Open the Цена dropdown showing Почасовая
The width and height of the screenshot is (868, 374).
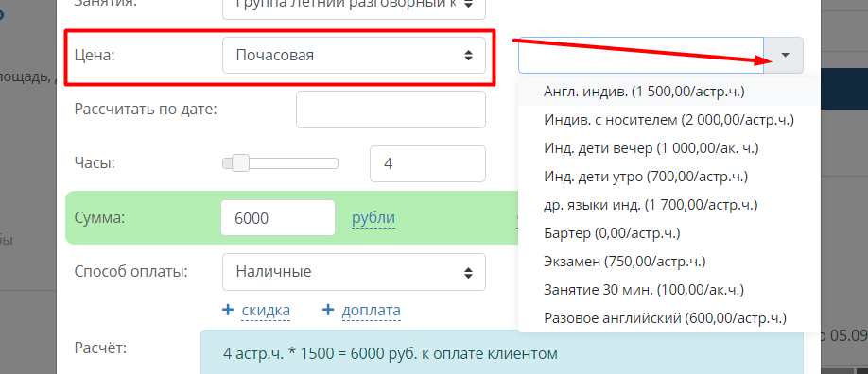click(354, 56)
